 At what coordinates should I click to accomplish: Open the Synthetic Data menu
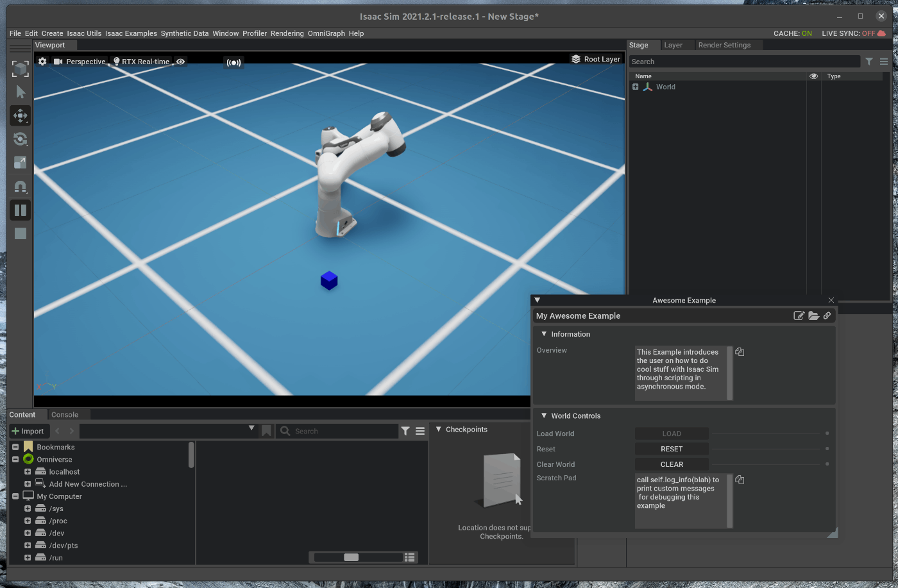coord(185,33)
